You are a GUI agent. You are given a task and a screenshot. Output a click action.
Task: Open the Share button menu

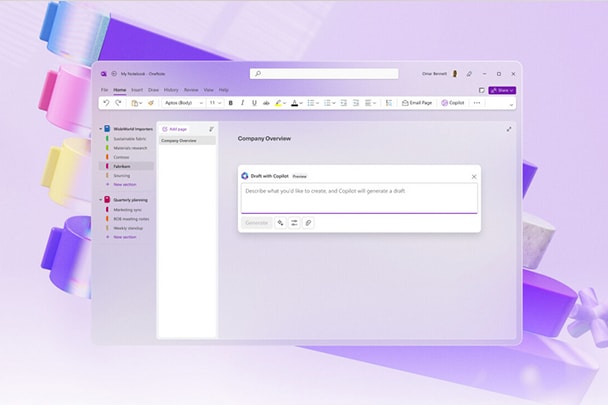[502, 90]
